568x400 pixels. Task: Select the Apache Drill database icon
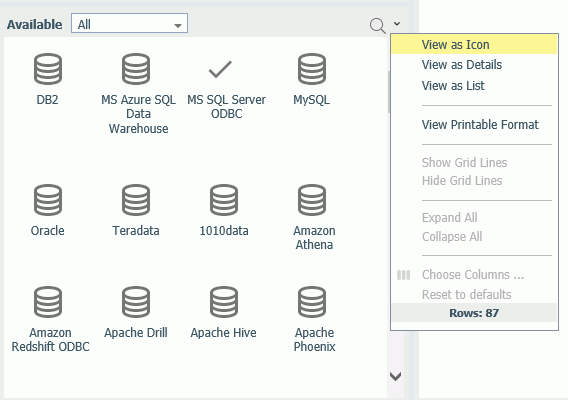point(136,302)
